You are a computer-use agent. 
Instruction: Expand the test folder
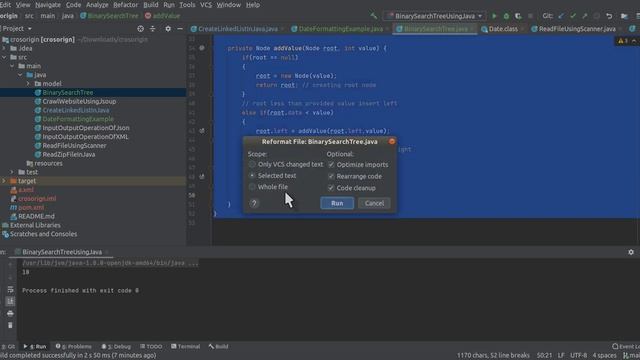(12, 172)
